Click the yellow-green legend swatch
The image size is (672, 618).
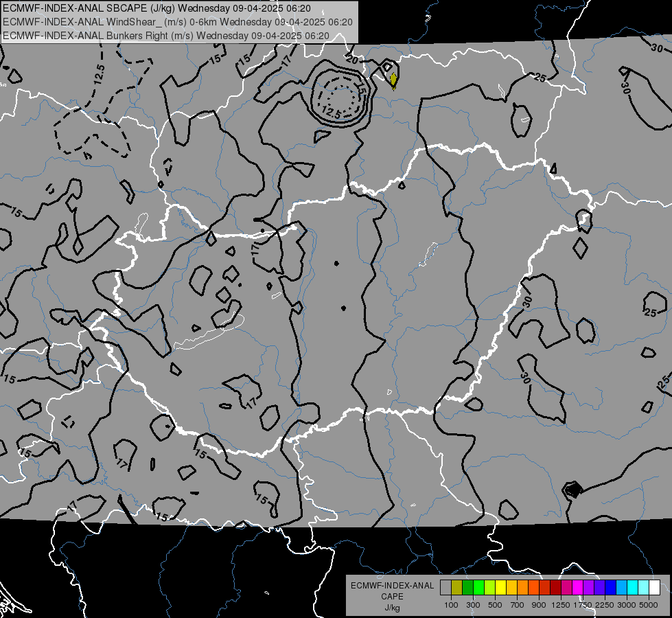click(489, 587)
